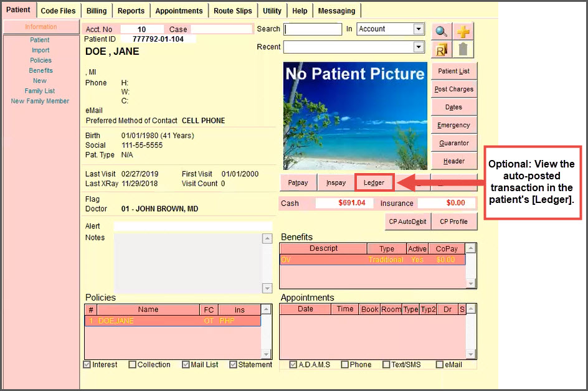
Task: Open Policies in the sidebar
Action: 41,60
